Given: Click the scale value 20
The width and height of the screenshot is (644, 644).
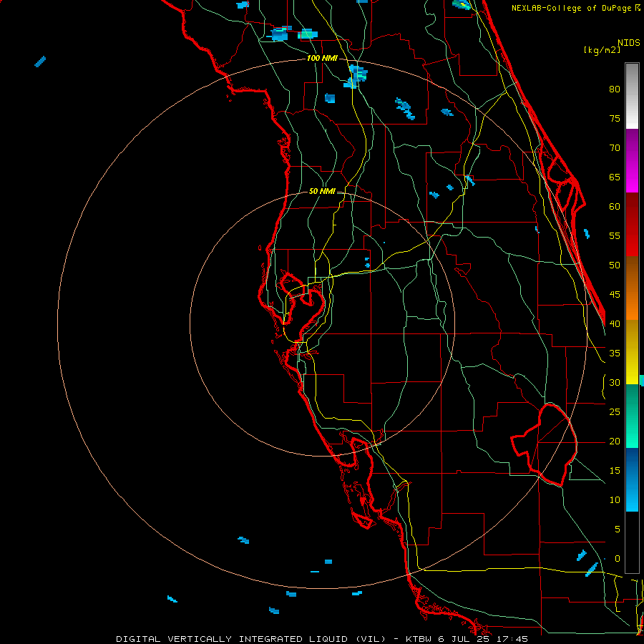Looking at the screenshot, I should [615, 441].
